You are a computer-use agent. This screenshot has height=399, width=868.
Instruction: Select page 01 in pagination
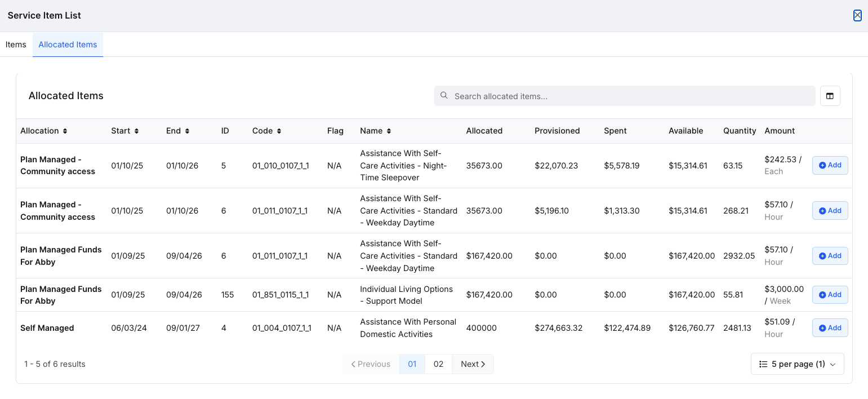[412, 364]
